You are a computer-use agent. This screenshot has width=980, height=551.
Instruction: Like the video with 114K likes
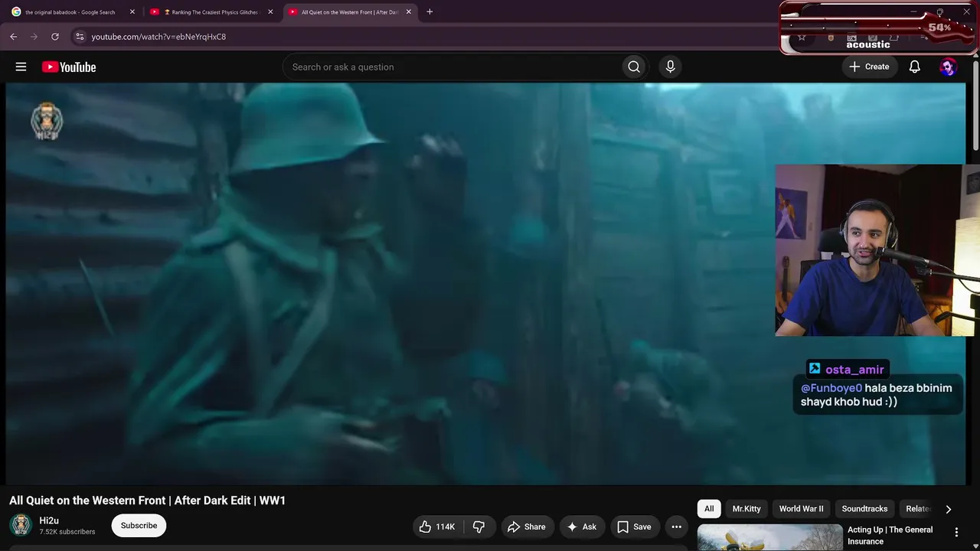[438, 527]
